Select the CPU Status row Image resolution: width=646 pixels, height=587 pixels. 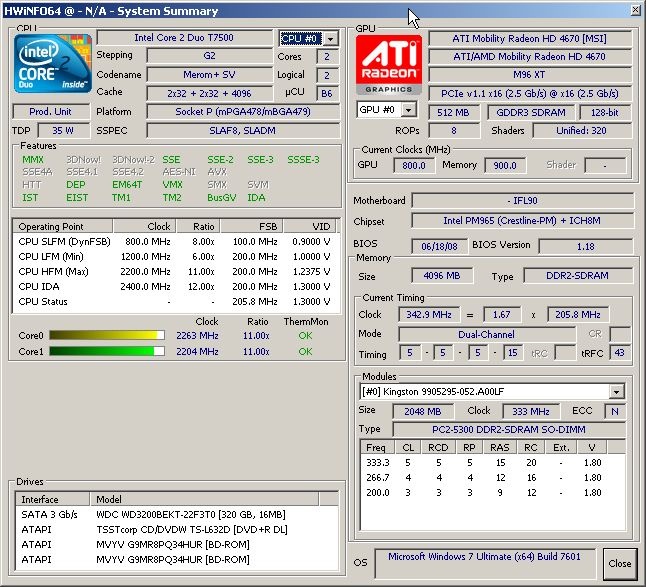(x=176, y=302)
